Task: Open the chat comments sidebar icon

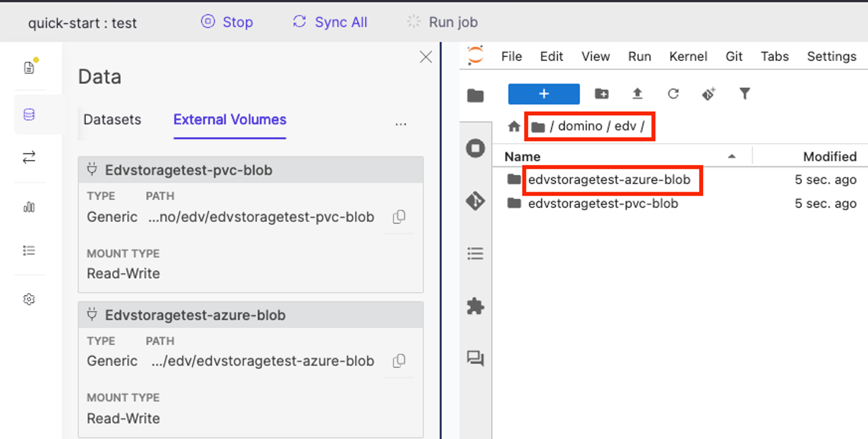Action: tap(476, 359)
